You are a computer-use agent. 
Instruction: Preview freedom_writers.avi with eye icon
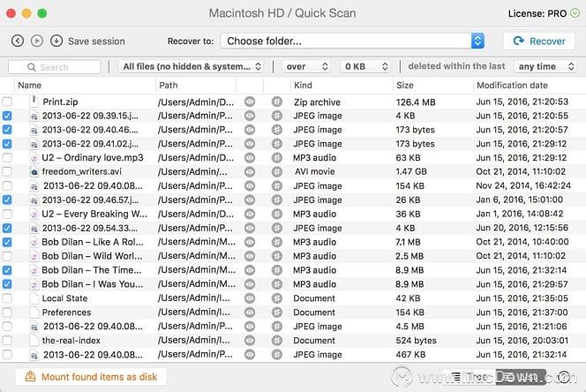tap(250, 172)
